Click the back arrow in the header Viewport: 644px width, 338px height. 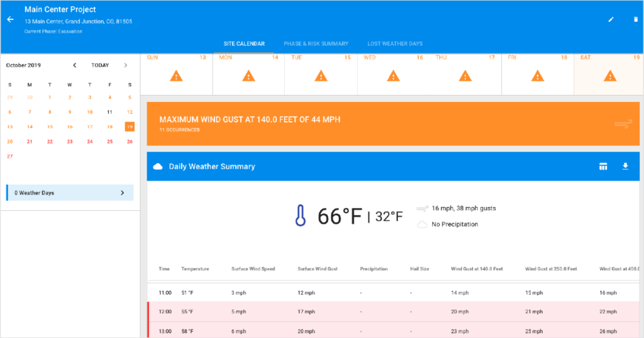pos(10,20)
